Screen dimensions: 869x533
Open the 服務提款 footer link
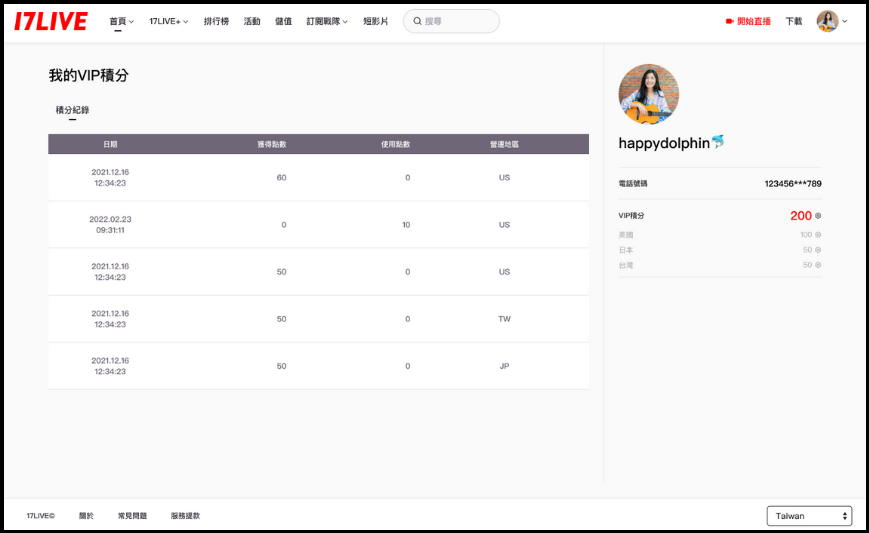[x=185, y=516]
